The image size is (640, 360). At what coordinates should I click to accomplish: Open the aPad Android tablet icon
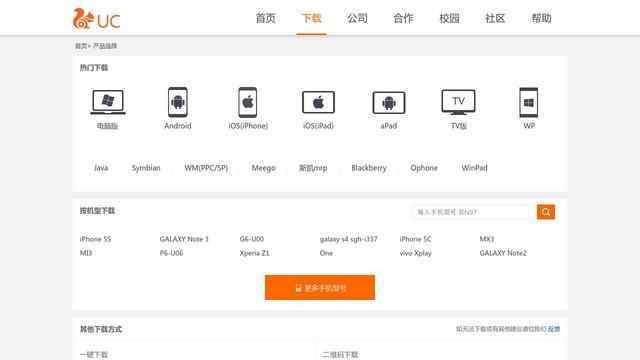pos(389,102)
